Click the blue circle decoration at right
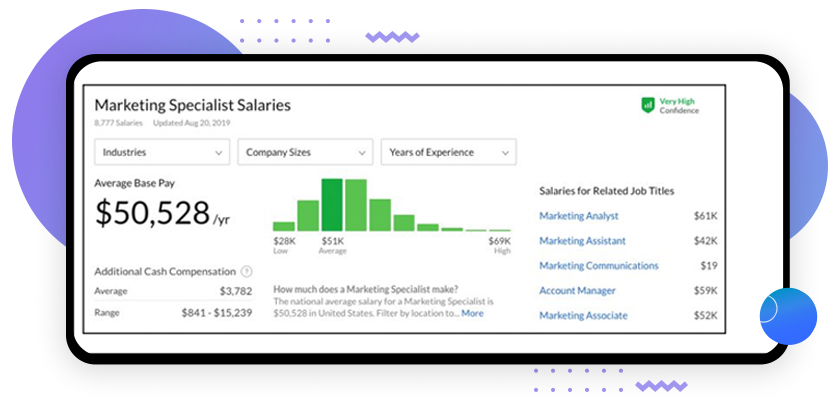Viewport: 839px width, 405px height. pyautogui.click(x=788, y=316)
